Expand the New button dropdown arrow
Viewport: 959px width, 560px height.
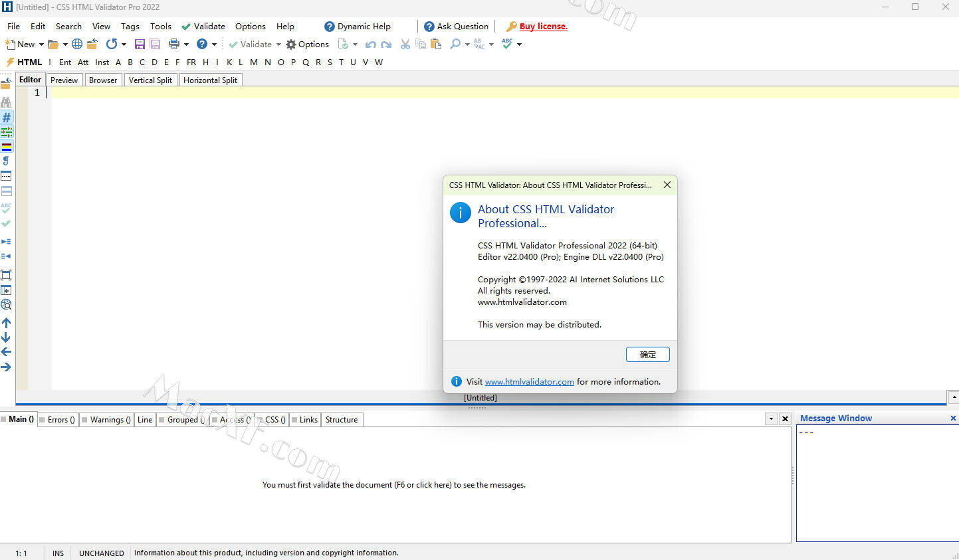tap(41, 45)
